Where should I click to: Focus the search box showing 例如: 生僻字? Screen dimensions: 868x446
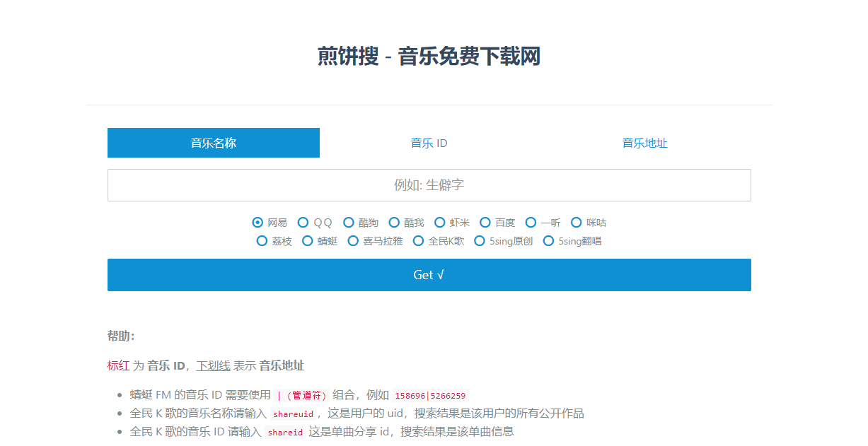click(x=429, y=185)
